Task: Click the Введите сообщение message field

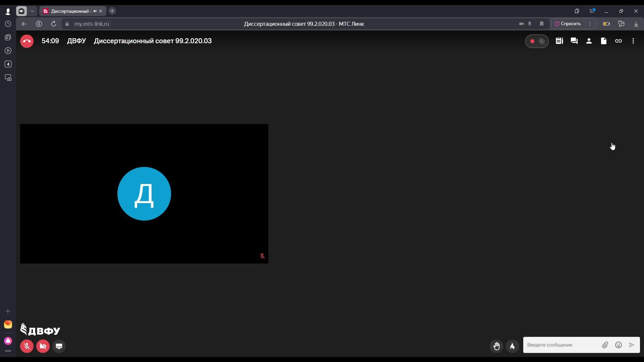Action: pos(562,345)
